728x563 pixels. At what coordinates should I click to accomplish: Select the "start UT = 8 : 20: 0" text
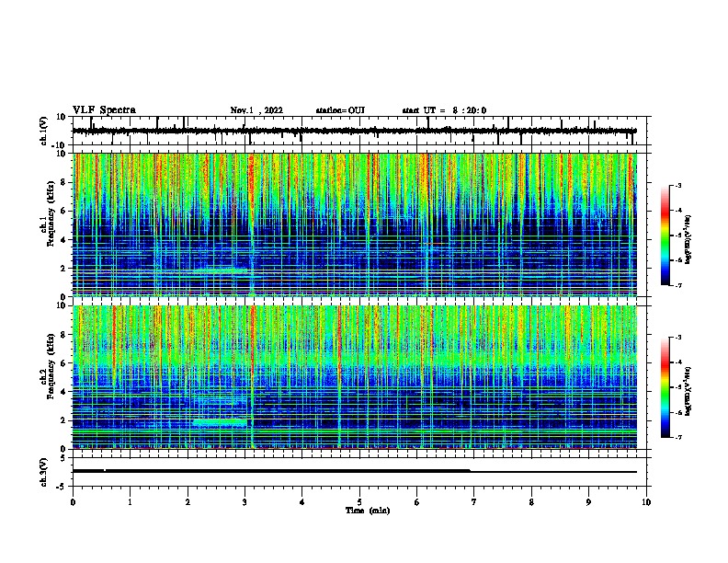[x=444, y=110]
